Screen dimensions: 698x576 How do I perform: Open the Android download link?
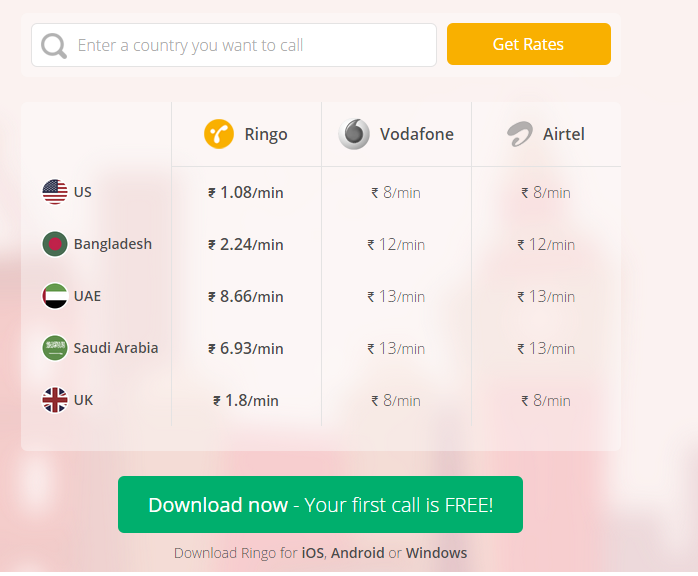coord(358,553)
